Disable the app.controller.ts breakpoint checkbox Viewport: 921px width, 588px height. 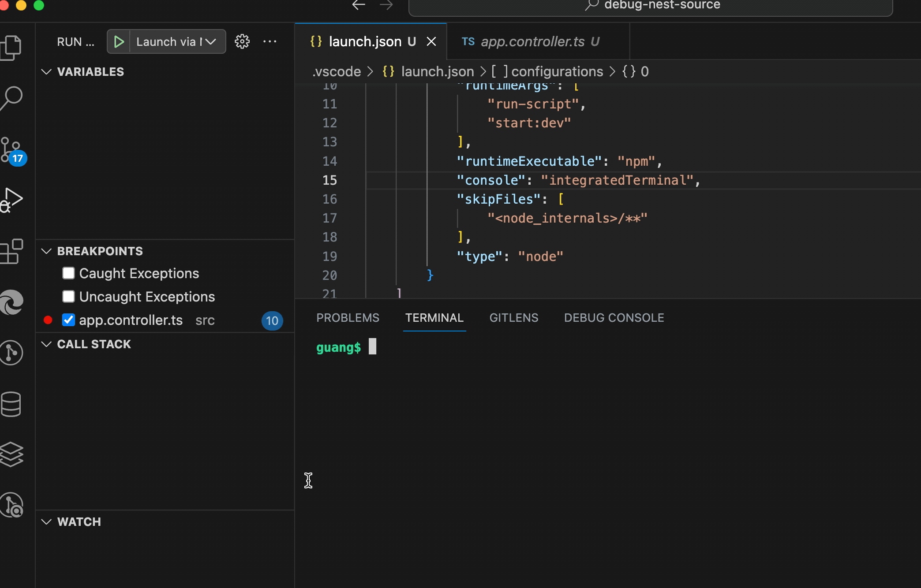[x=68, y=320]
